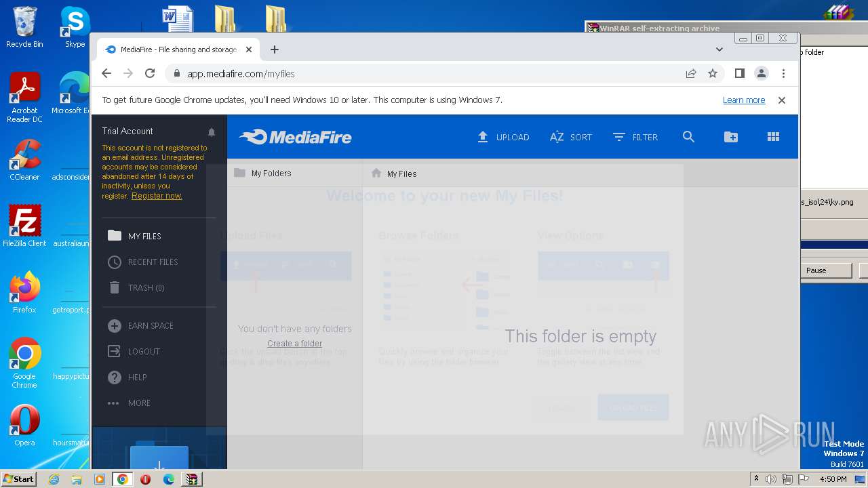Click the Chrome address bar

point(427,73)
